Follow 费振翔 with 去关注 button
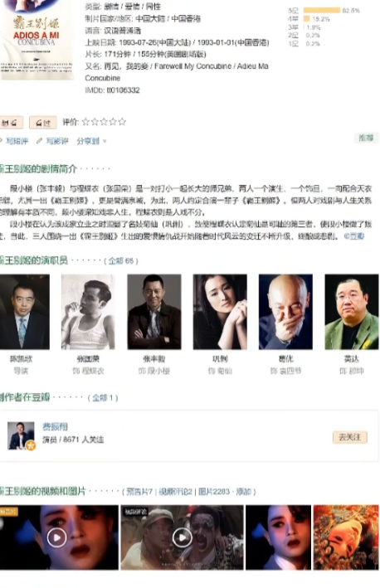 tap(349, 437)
